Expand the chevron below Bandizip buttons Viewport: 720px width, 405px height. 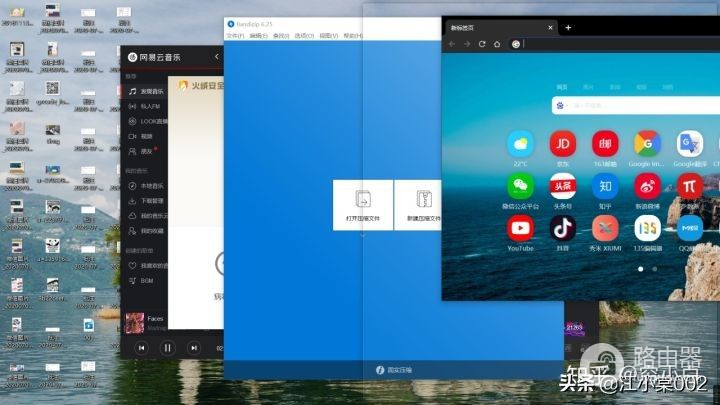(363, 236)
